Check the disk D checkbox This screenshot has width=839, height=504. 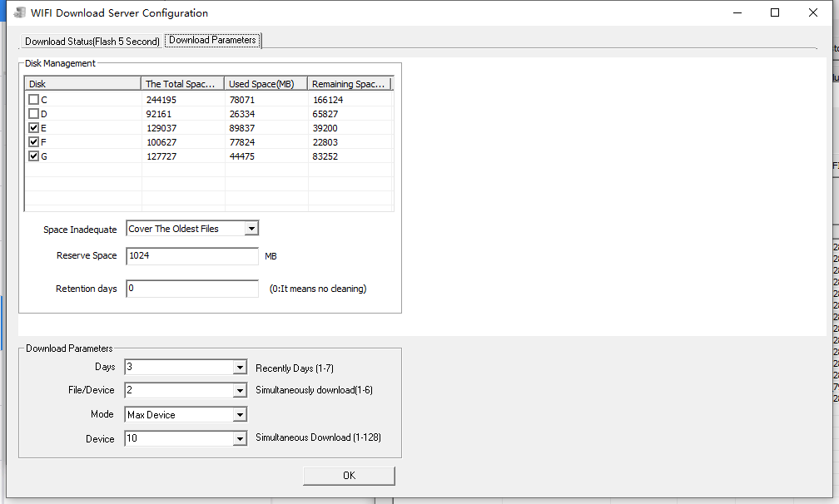point(34,114)
